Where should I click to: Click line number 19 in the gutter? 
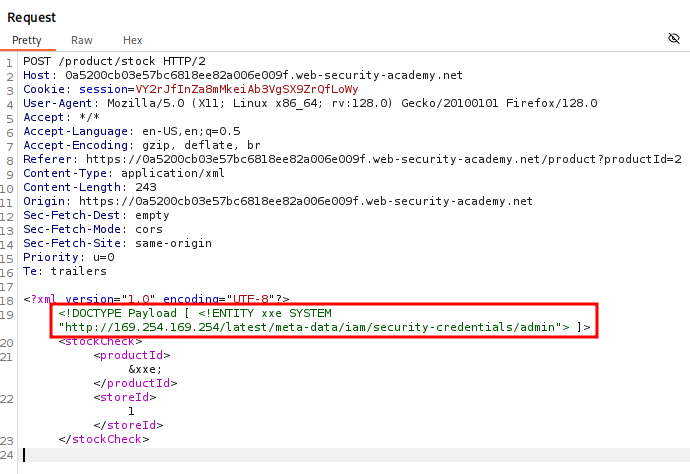click(7, 315)
